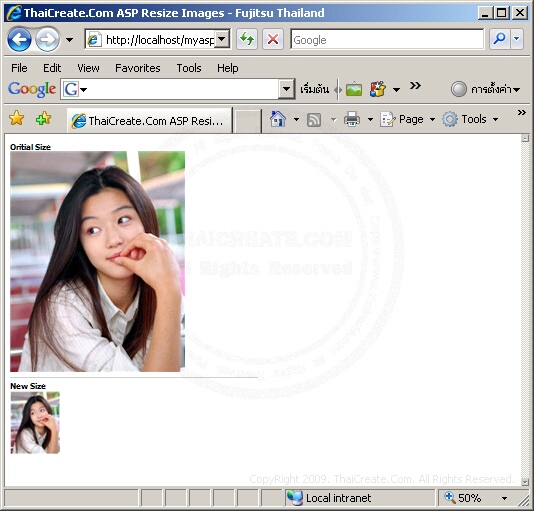Viewport: 534px width, 511px height.
Task: Open the recent pages dropdown beside Forward
Action: (x=69, y=40)
